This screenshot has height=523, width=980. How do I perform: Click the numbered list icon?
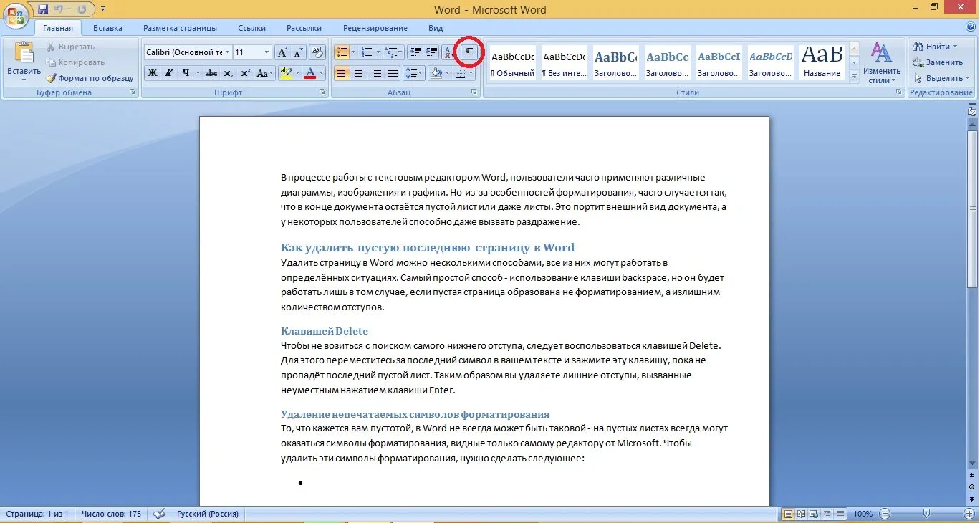[367, 52]
